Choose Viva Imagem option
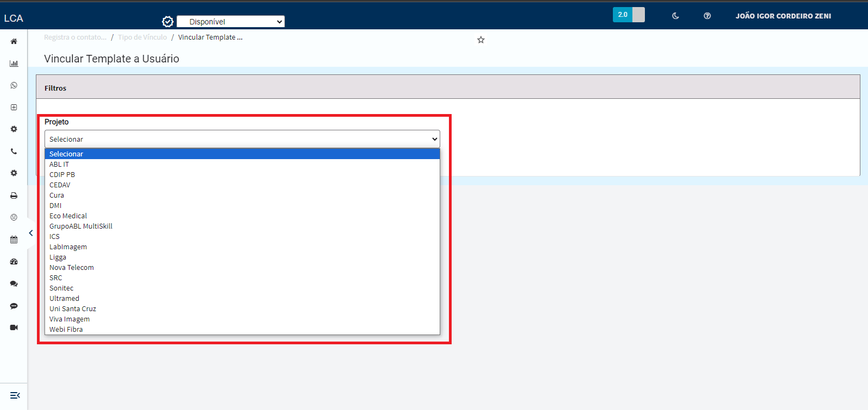 click(x=242, y=319)
